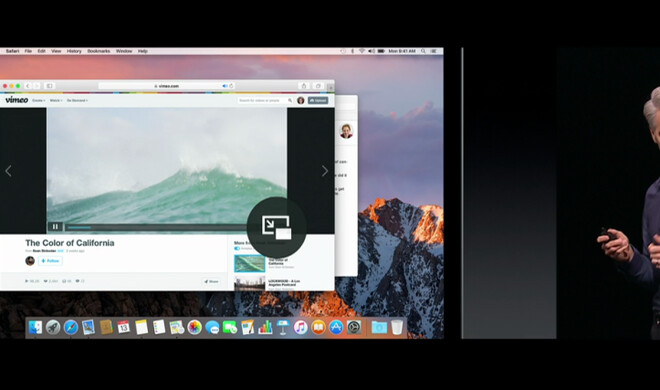Go to the previous video with left chevron

(8, 171)
